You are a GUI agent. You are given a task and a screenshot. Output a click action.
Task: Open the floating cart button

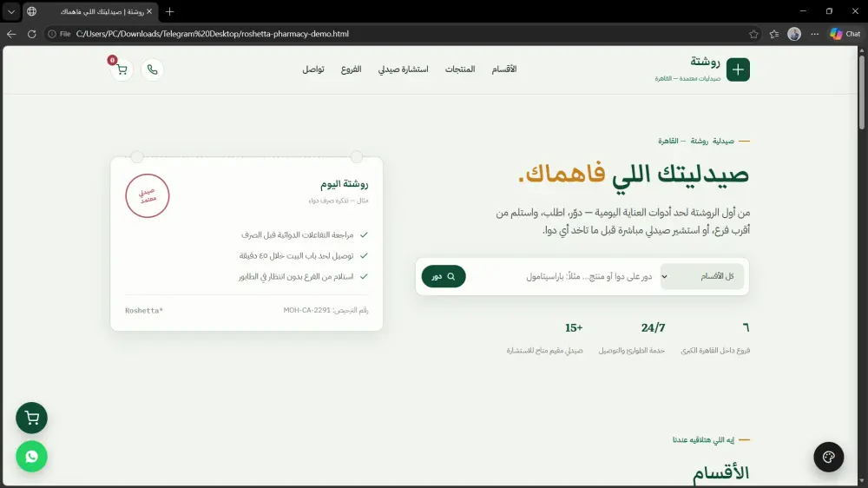coord(31,418)
